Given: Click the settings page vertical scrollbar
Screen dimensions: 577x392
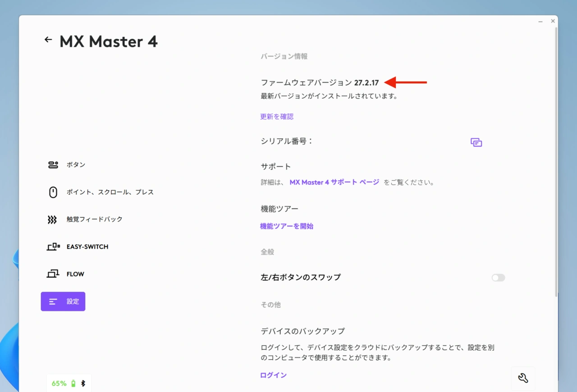Looking at the screenshot, I should pos(556,162).
